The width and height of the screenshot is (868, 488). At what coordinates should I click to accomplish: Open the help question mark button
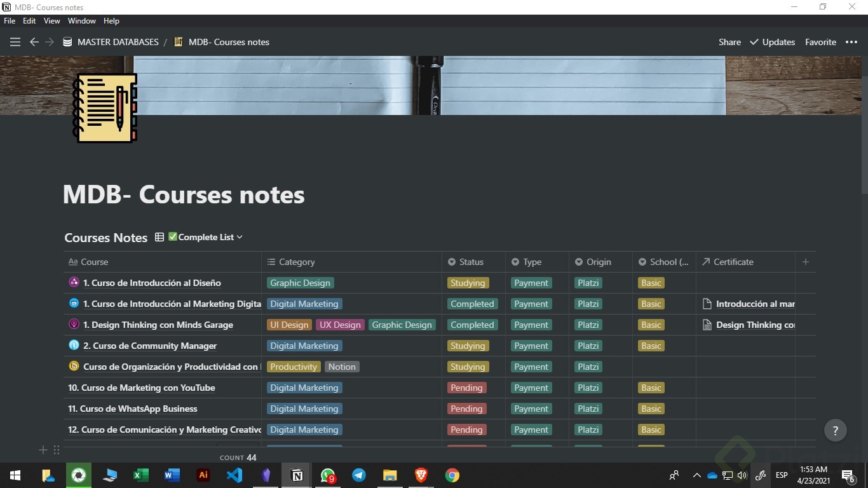836,430
